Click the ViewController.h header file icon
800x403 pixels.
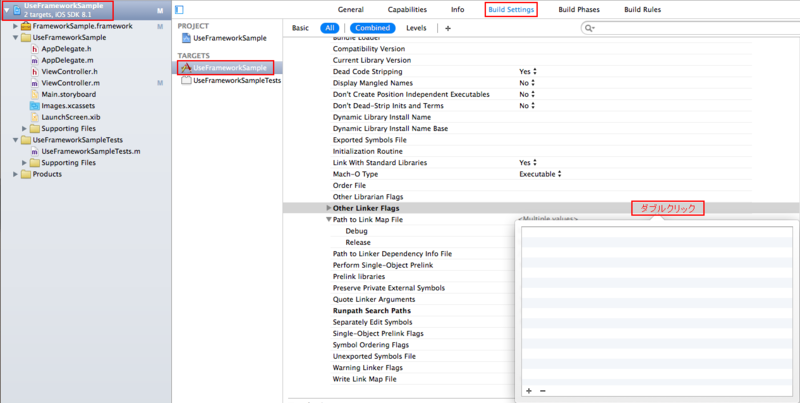pos(35,71)
